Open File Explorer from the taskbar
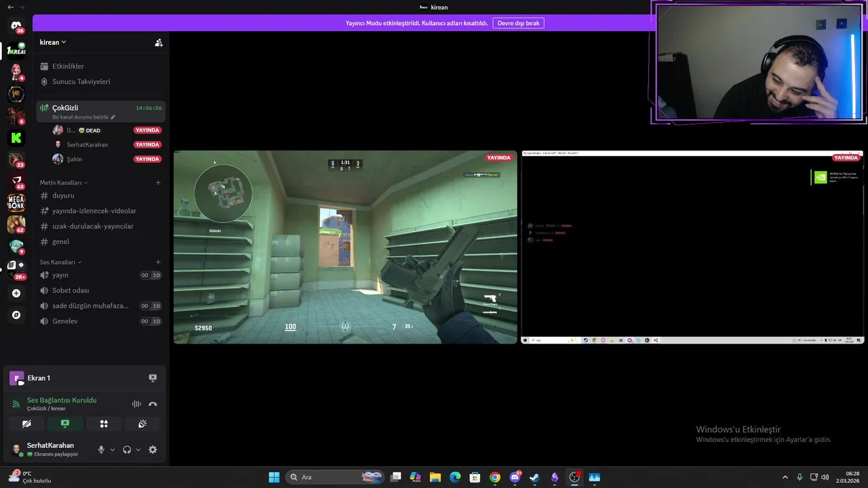This screenshot has width=868, height=488. (x=435, y=477)
